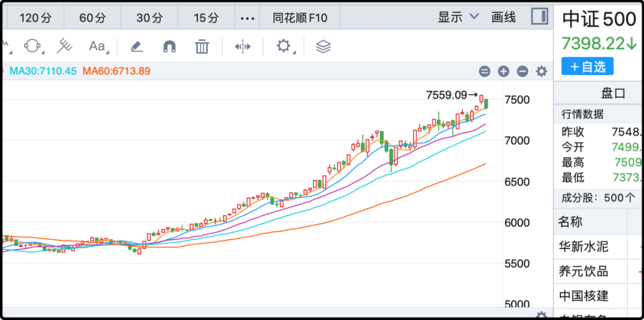Viewport: 644px width, 320px height.
Task: Click the latest green candlestick
Action: click(x=487, y=104)
